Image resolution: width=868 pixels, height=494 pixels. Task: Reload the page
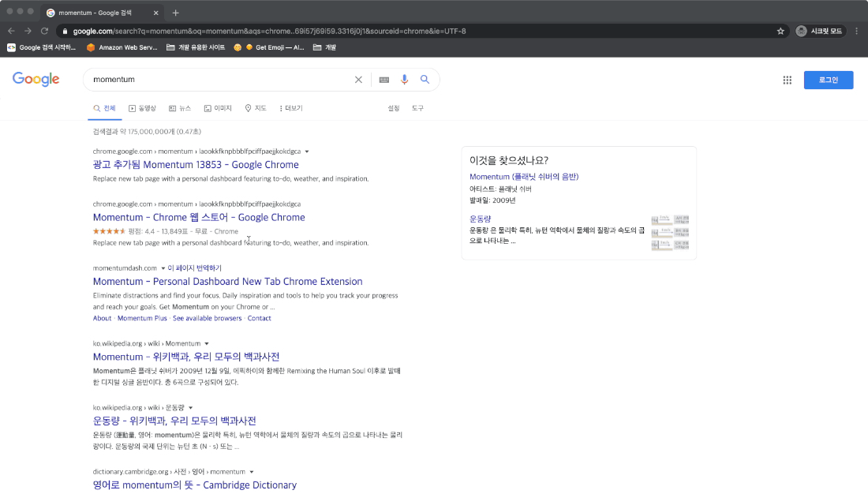coord(45,31)
